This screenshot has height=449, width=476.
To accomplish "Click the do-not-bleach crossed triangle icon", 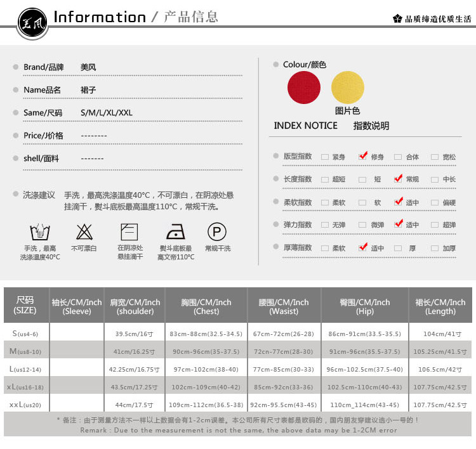I will coord(84,231).
